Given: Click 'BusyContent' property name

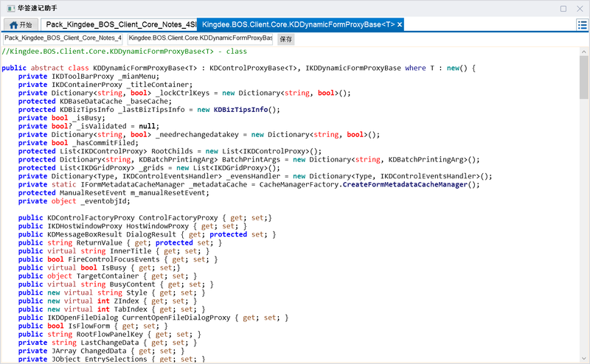Looking at the screenshot, I should [132, 284].
